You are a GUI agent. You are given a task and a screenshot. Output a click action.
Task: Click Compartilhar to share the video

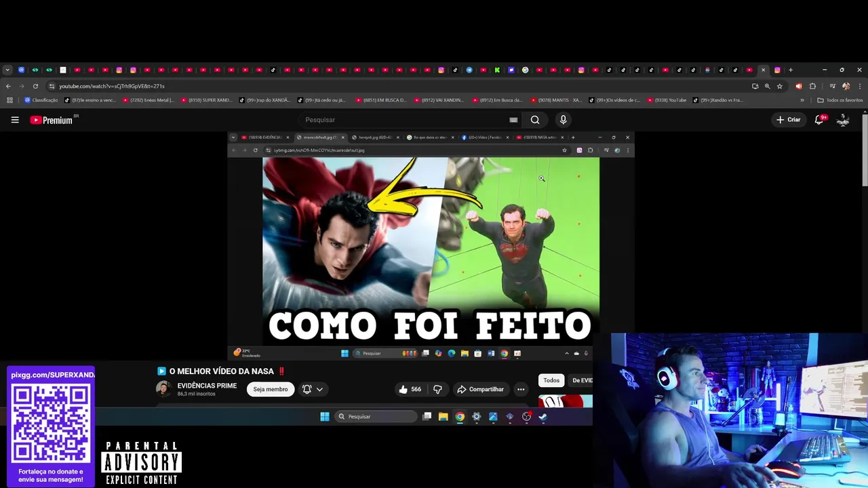point(480,389)
